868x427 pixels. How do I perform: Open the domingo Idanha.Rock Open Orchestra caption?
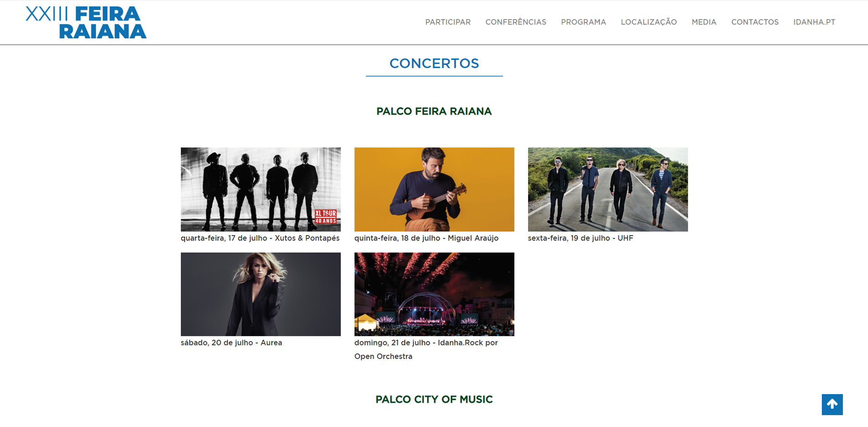coord(426,349)
